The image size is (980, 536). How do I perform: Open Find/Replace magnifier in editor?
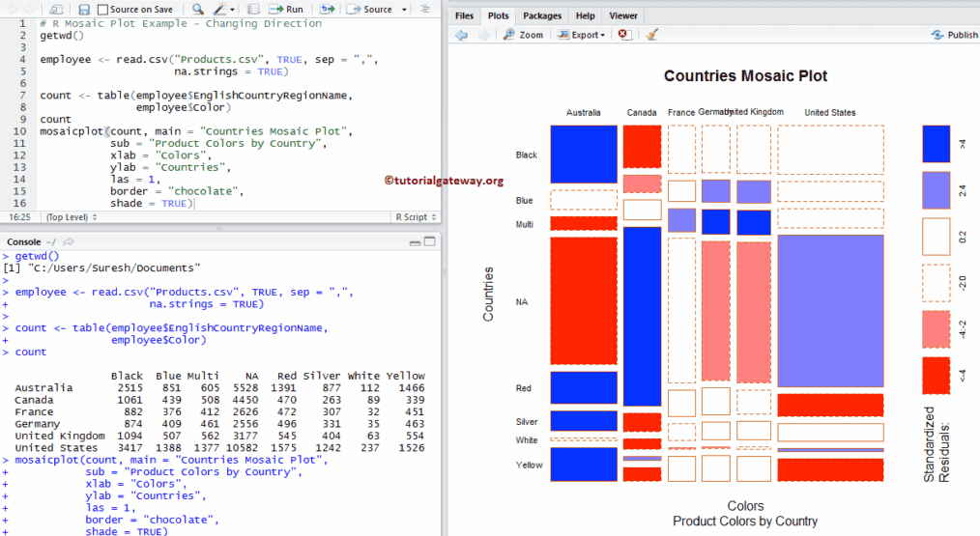[x=197, y=10]
